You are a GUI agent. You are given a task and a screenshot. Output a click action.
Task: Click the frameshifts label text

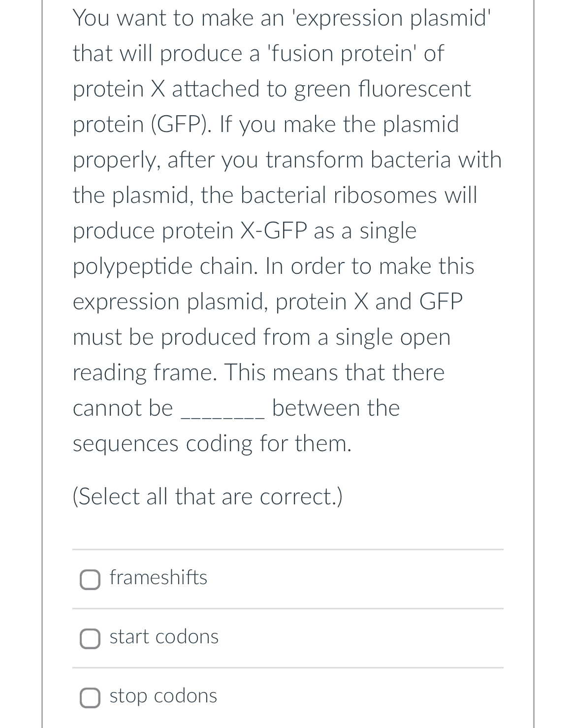158,578
